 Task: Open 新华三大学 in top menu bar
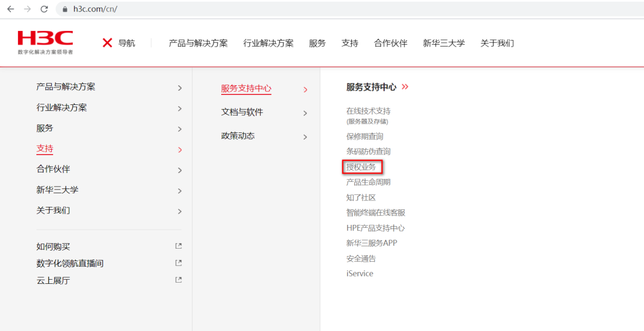444,43
